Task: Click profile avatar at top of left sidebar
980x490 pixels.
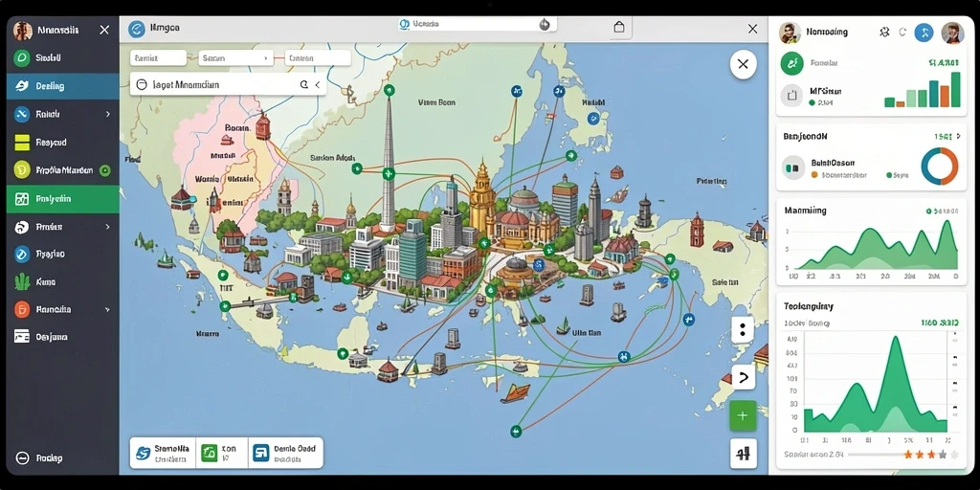Action: pos(23,31)
